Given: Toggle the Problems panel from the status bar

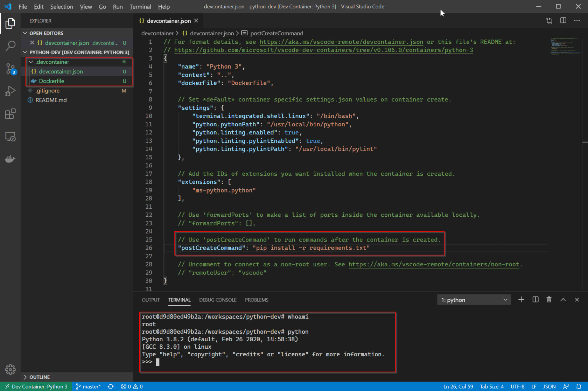Looking at the screenshot, I should pyautogui.click(x=131, y=386).
